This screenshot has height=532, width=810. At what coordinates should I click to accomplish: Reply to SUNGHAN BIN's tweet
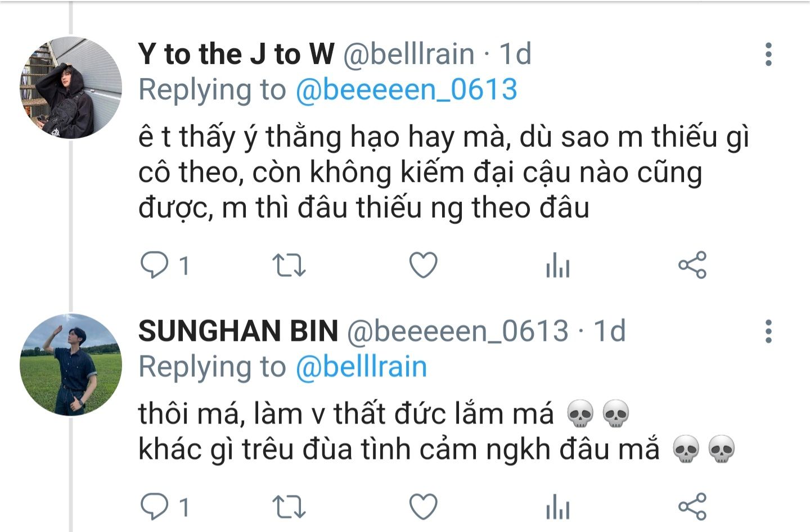[154, 507]
